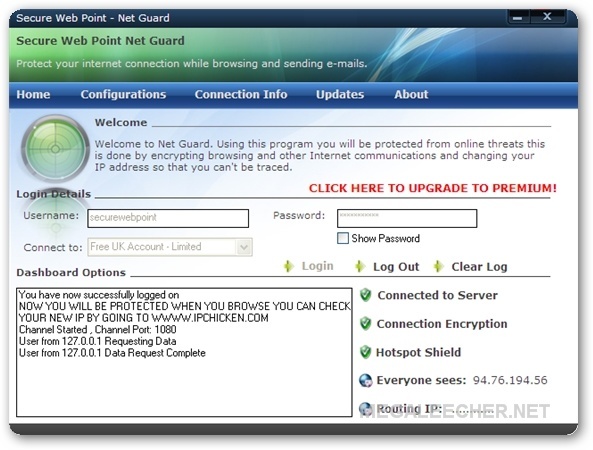
Task: Click the IP value 94.76.194.56
Action: (x=510, y=380)
